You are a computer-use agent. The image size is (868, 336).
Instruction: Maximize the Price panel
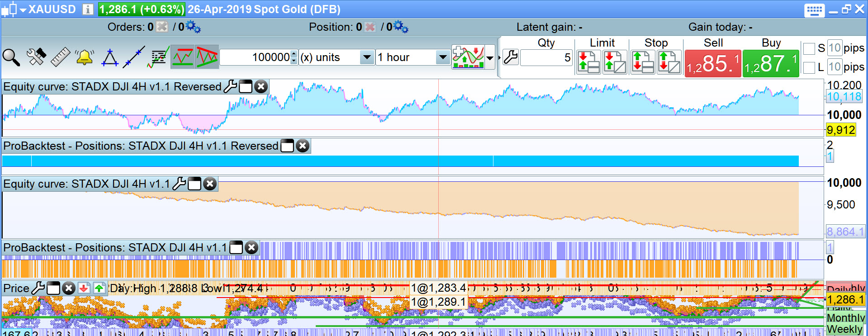(x=53, y=288)
